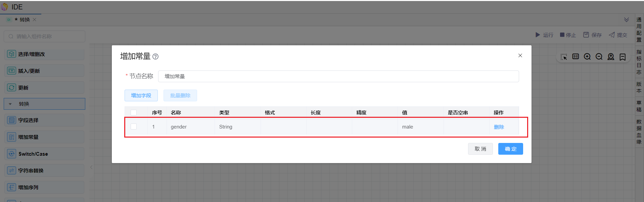The image size is (644, 202).
Task: Check the checkbox for the gender row
Action: point(134,127)
